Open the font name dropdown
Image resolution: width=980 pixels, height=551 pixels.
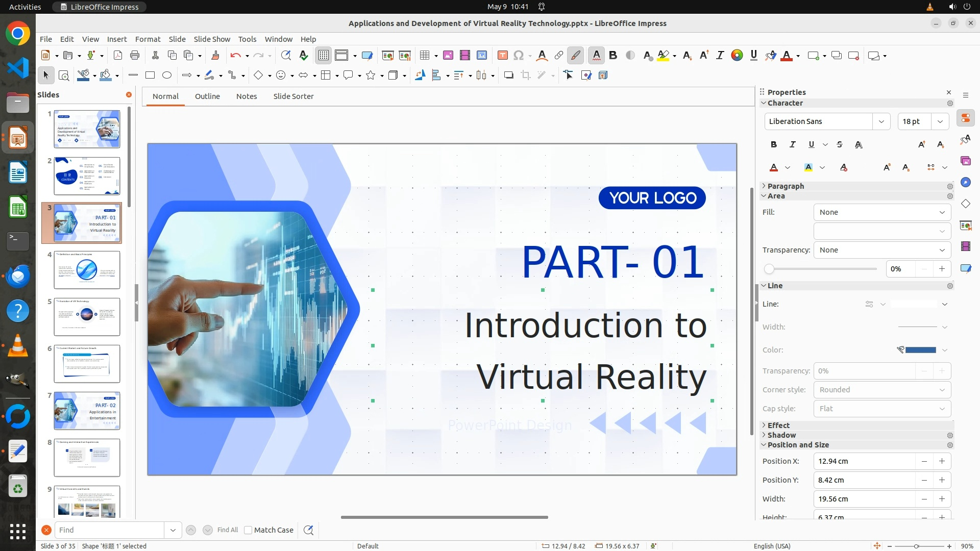pos(881,121)
